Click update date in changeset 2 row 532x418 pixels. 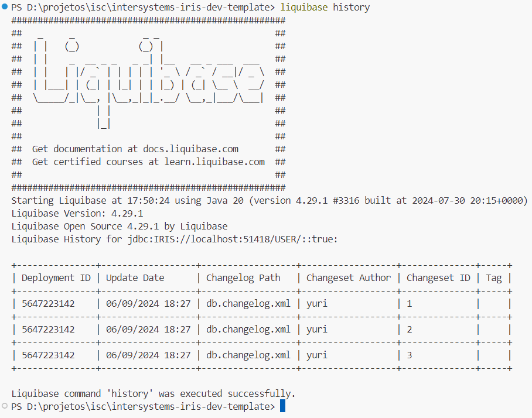point(148,329)
